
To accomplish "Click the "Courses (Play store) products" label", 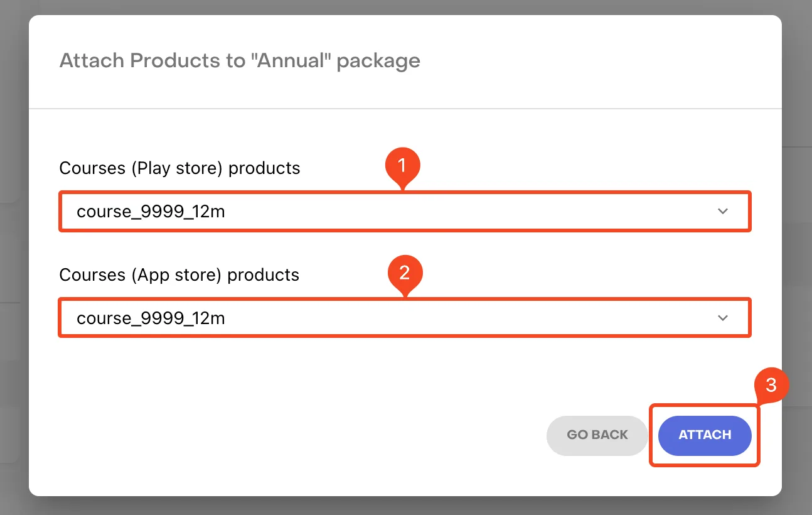I will click(179, 168).
